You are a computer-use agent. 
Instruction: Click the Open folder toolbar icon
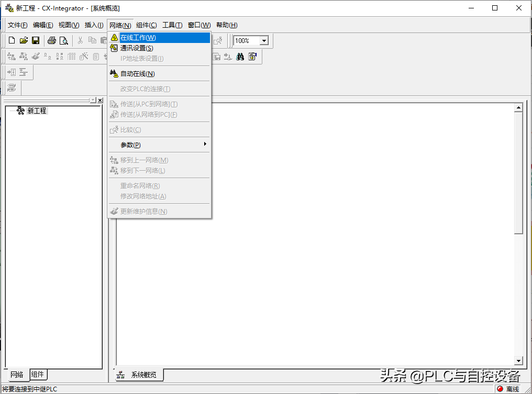tap(24, 40)
